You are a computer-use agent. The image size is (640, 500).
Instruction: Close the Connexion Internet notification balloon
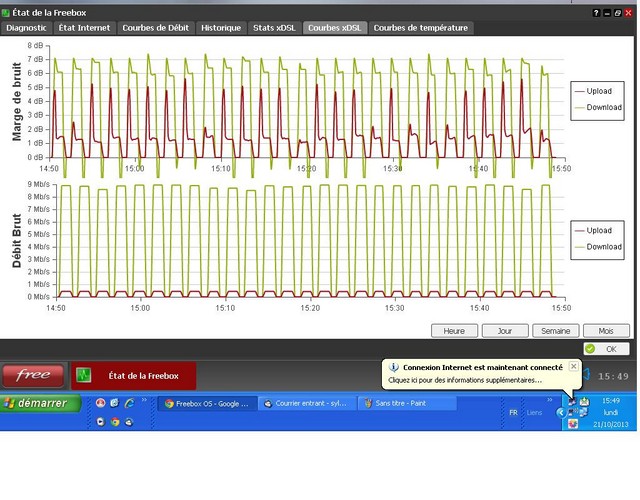tap(573, 367)
